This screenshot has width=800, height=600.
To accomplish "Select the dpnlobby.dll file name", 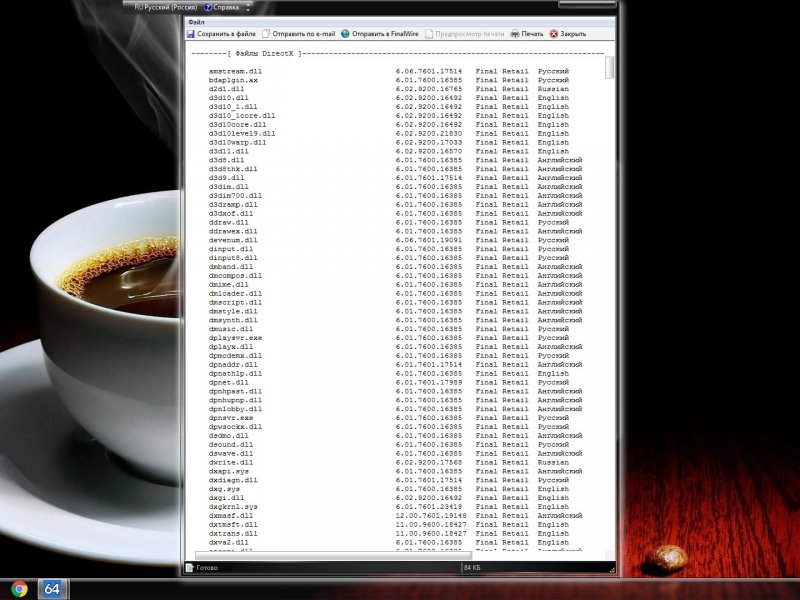I will click(235, 409).
